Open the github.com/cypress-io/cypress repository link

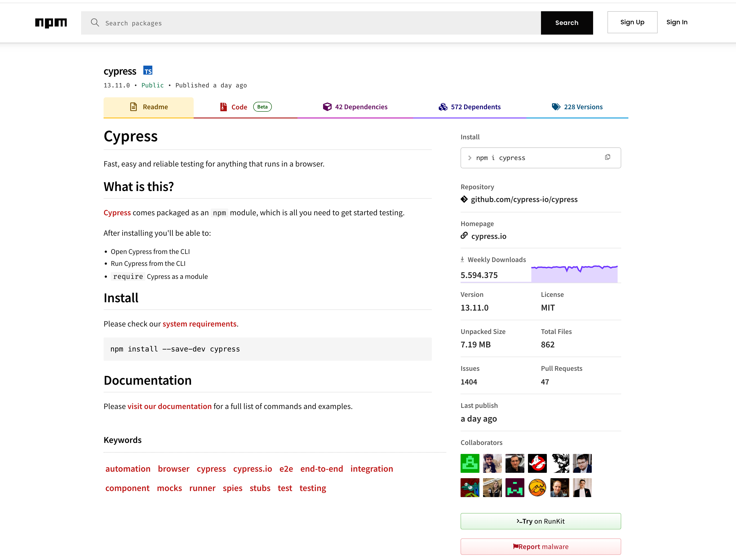click(524, 199)
